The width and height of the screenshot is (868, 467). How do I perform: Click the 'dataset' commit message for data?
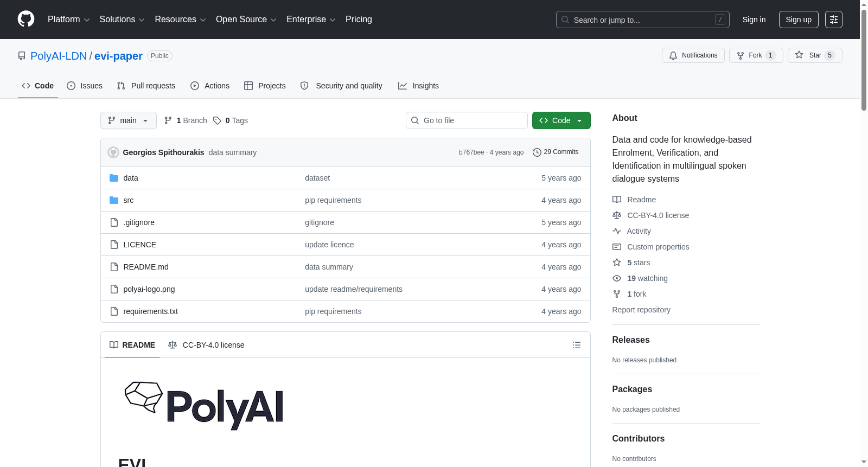pos(317,178)
